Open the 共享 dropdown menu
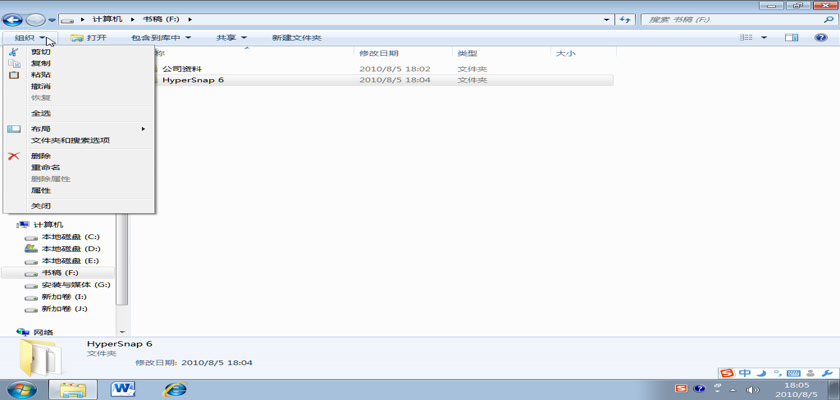 [x=231, y=38]
